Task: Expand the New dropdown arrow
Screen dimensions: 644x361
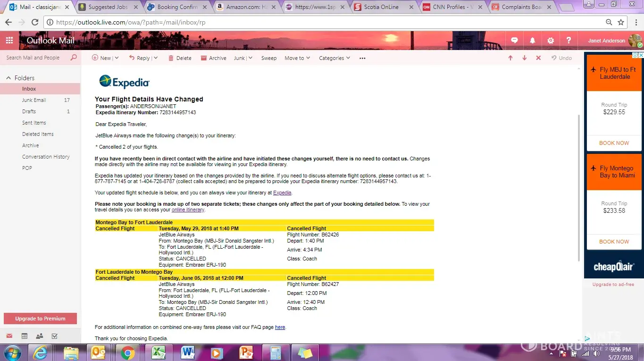Action: [x=117, y=58]
